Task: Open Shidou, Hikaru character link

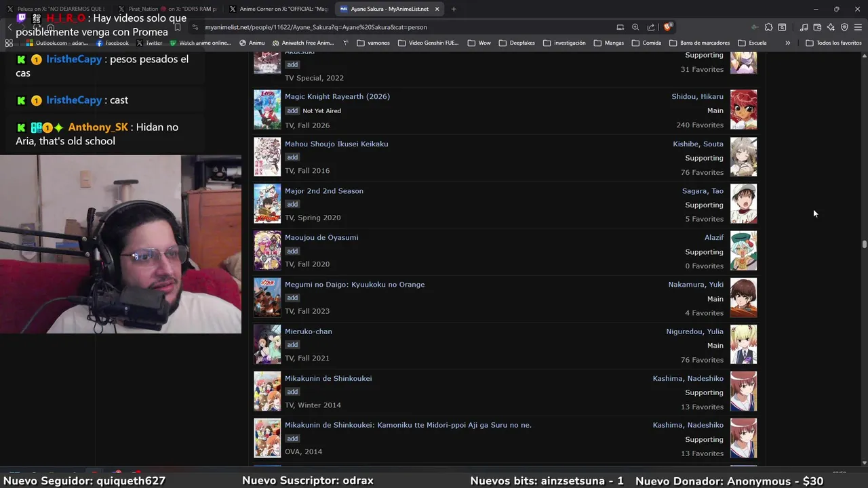Action: coord(697,96)
